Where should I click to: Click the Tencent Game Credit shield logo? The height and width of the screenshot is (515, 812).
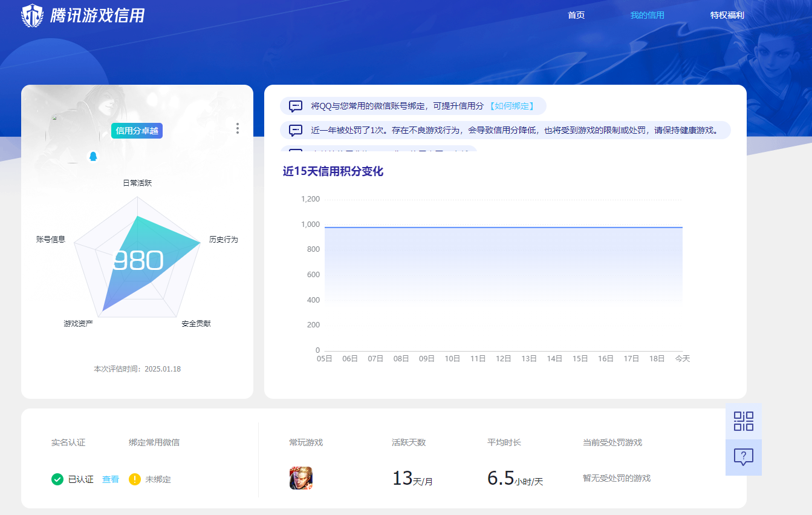(32, 15)
